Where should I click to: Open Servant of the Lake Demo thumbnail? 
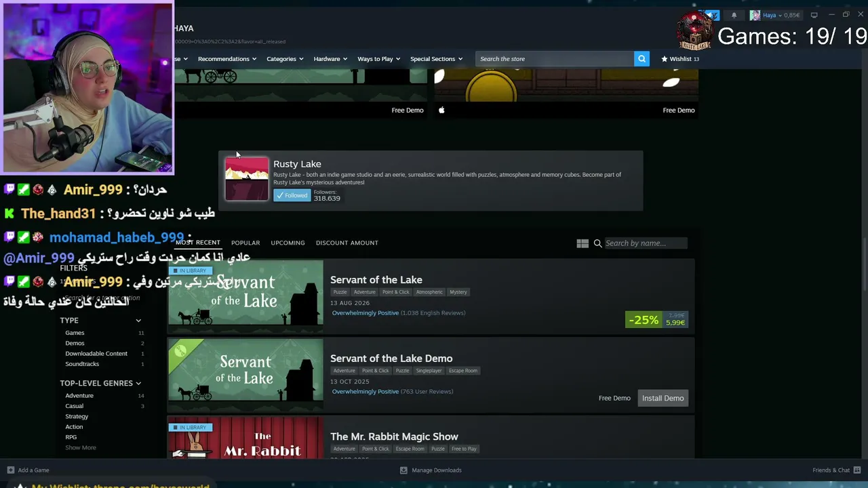[245, 374]
